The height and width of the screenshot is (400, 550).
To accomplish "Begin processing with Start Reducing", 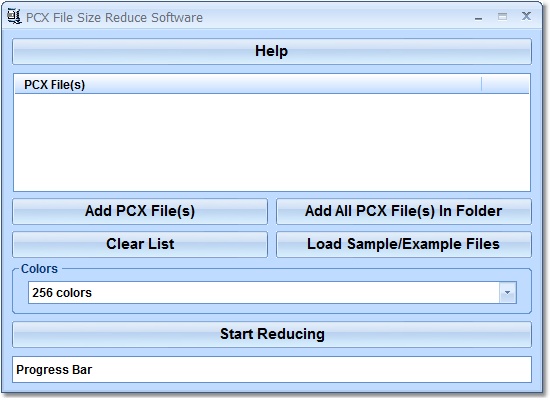I will click(272, 334).
